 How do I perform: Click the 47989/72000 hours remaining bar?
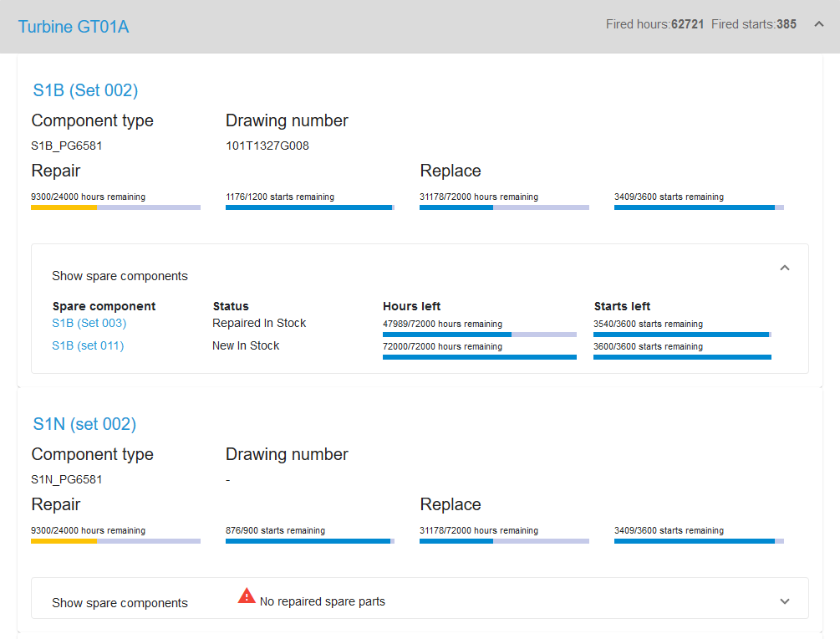479,335
